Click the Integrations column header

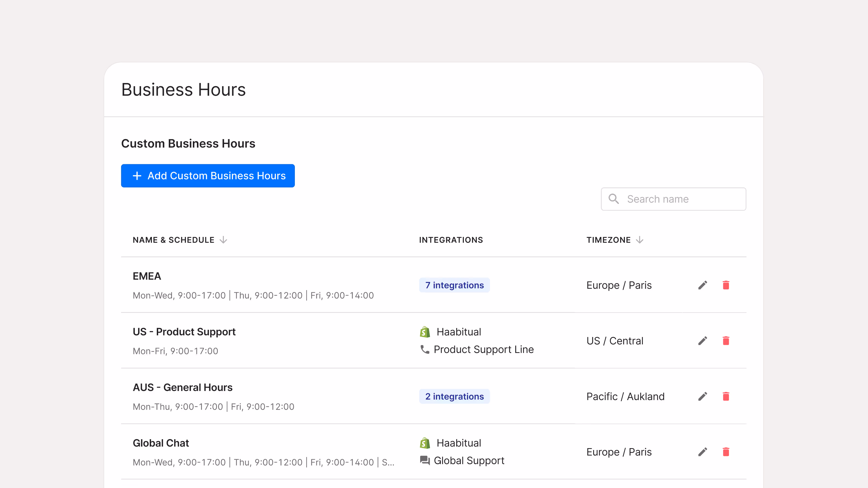451,240
